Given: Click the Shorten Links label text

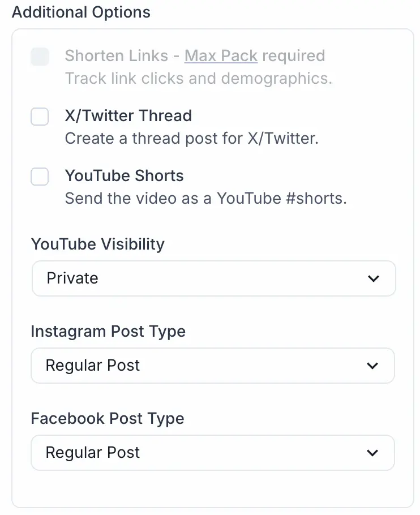Looking at the screenshot, I should pos(116,56).
